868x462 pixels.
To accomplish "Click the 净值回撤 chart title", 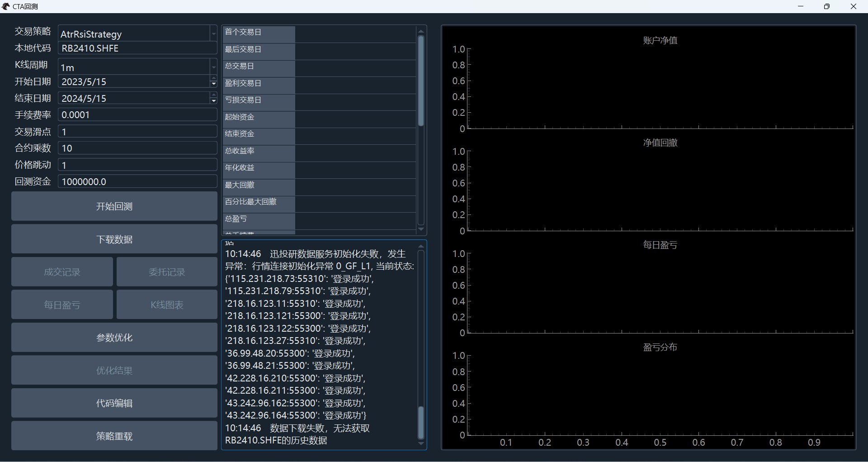I will [x=660, y=143].
